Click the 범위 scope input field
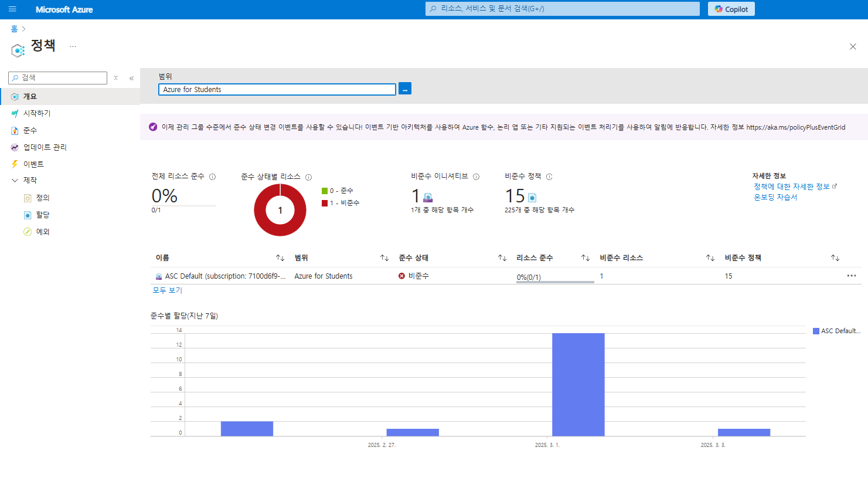 (x=277, y=89)
